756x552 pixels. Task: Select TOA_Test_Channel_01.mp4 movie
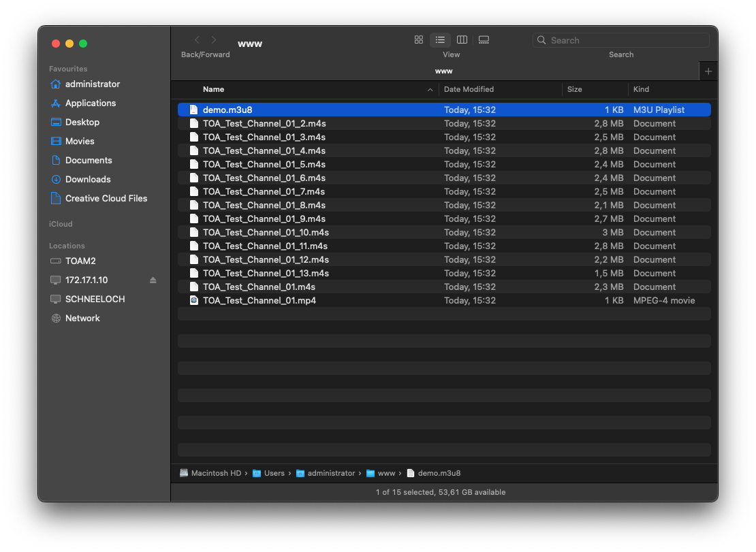point(444,301)
